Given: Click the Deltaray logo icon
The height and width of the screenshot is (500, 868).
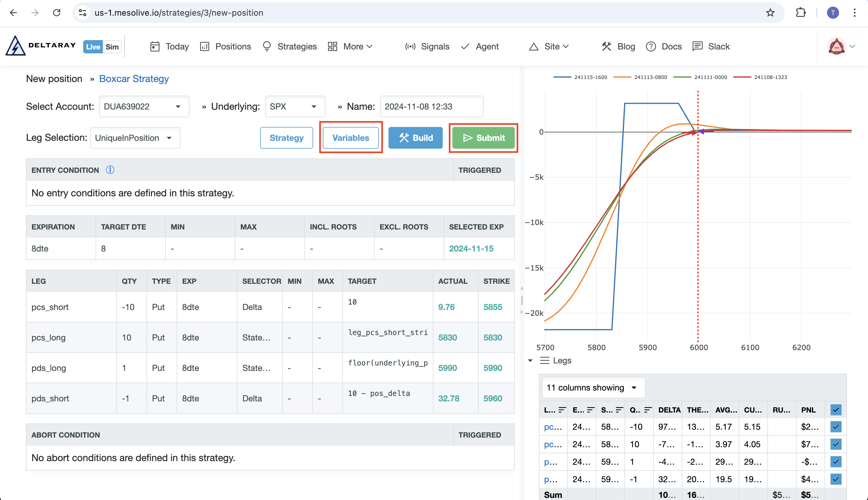Looking at the screenshot, I should [x=14, y=46].
